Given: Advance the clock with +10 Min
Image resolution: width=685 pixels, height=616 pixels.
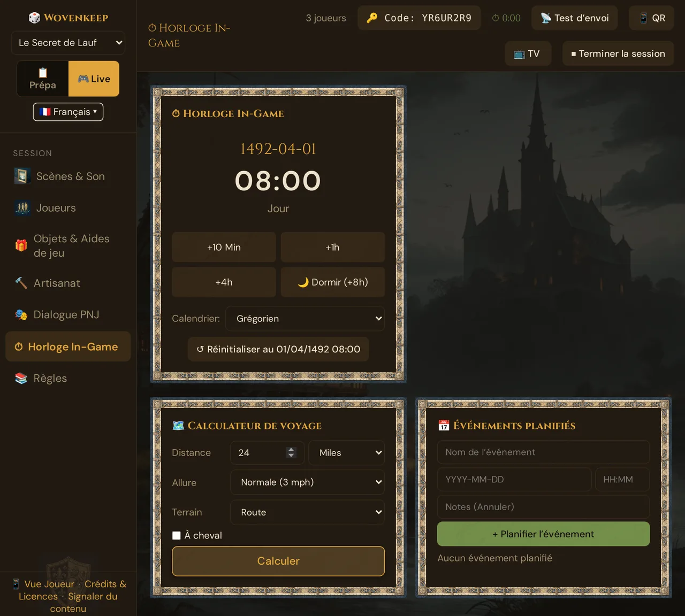Looking at the screenshot, I should pos(224,247).
